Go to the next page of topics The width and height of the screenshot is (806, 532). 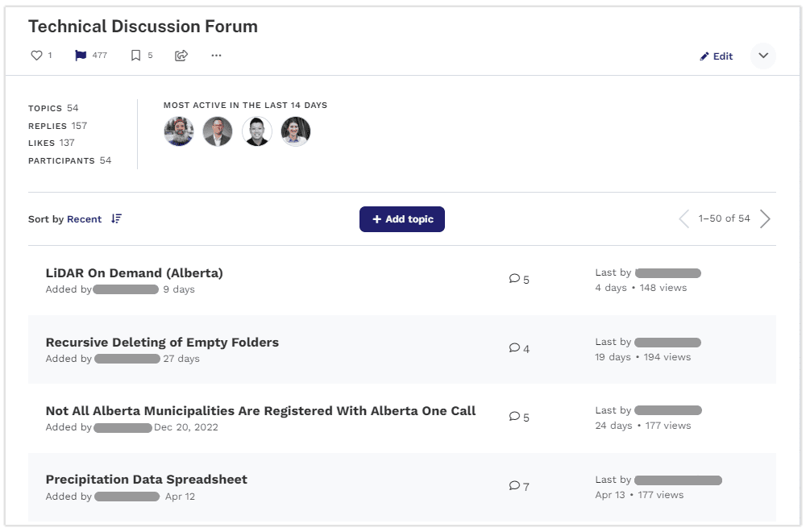coord(766,219)
